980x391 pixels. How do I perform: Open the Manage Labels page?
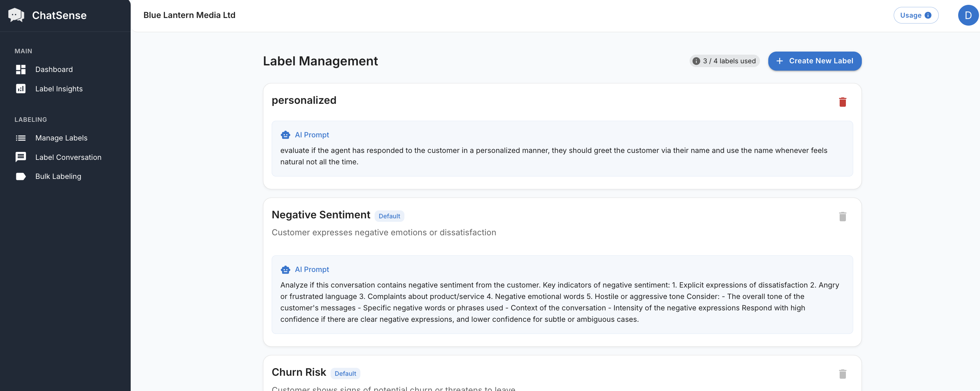tap(61, 138)
